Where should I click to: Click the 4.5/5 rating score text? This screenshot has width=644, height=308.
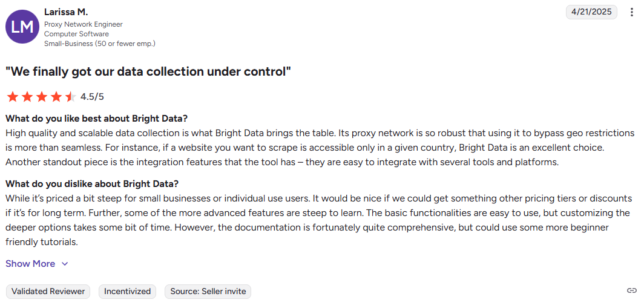point(92,97)
